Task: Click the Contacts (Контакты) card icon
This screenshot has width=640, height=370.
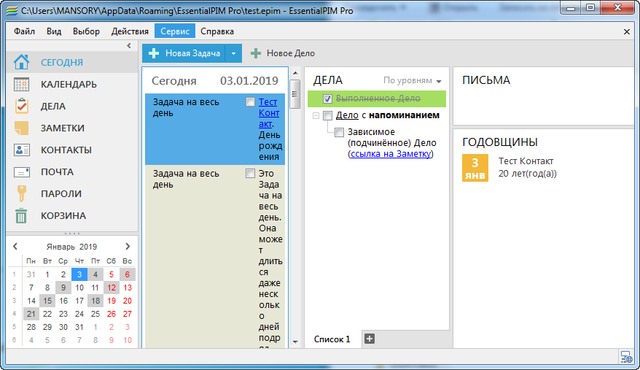Action: coord(21,150)
